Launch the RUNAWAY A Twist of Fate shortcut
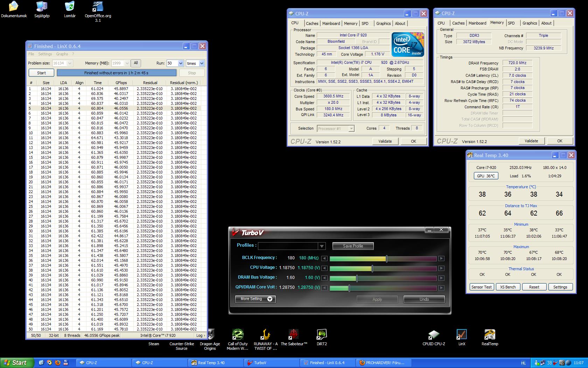Viewport: 588px width, 368px height. pos(266,340)
